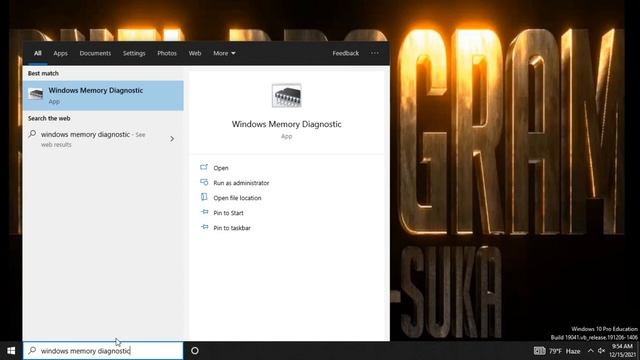Click the news and interests icon in tray
640x360 pixels.
point(539,351)
